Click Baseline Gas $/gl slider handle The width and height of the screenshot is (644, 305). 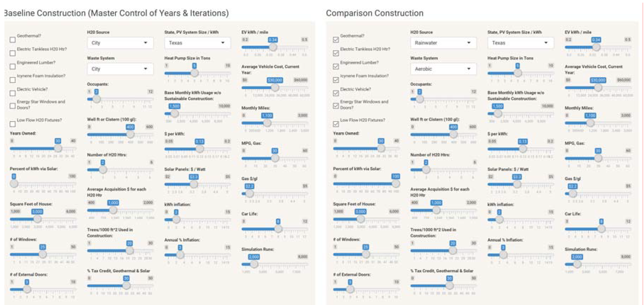tap(249, 193)
